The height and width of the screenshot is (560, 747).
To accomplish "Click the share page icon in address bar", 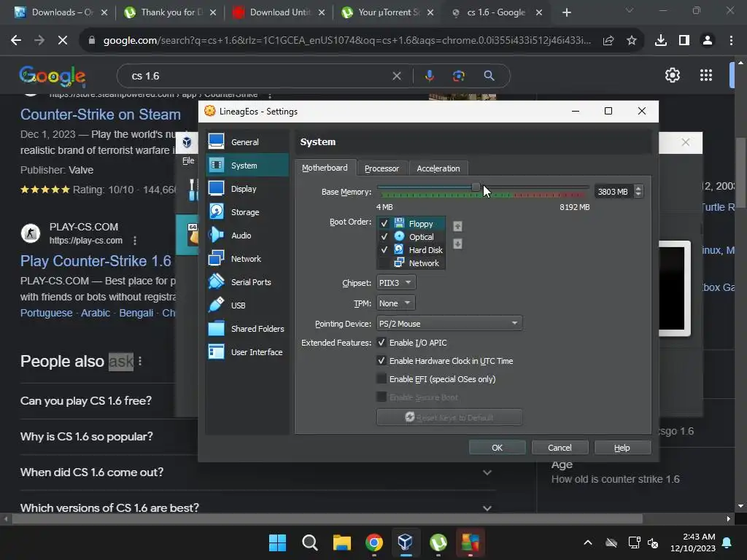I will [x=608, y=41].
